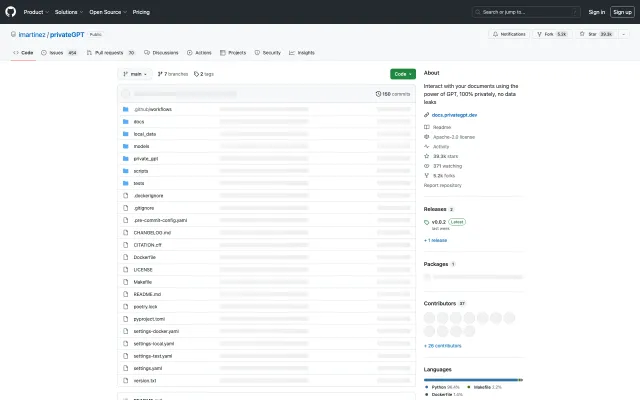Click the GitHub logo icon

tap(12, 12)
